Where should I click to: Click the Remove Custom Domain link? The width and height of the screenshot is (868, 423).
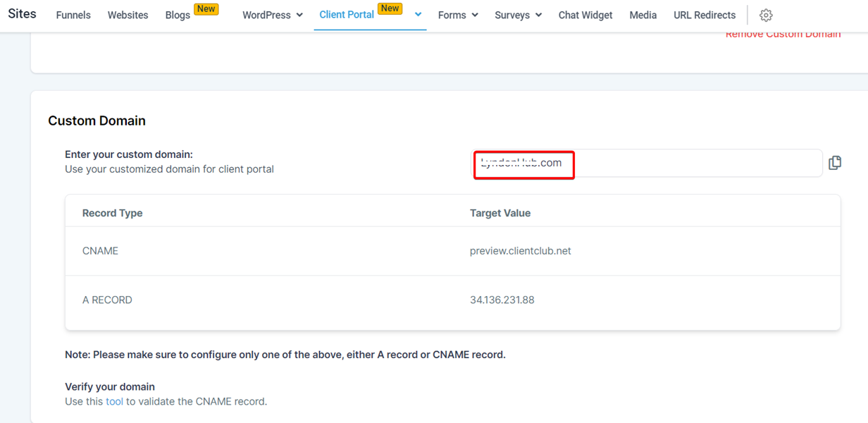pyautogui.click(x=783, y=35)
